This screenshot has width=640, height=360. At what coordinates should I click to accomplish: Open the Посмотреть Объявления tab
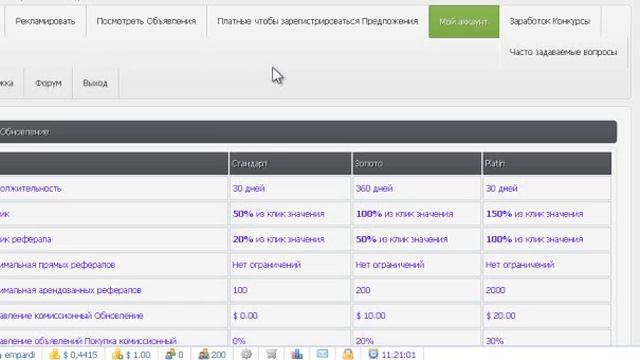pos(146,21)
